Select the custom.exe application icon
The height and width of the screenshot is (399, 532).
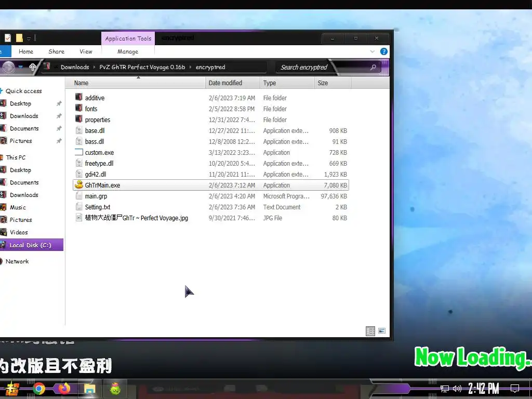tap(79, 152)
